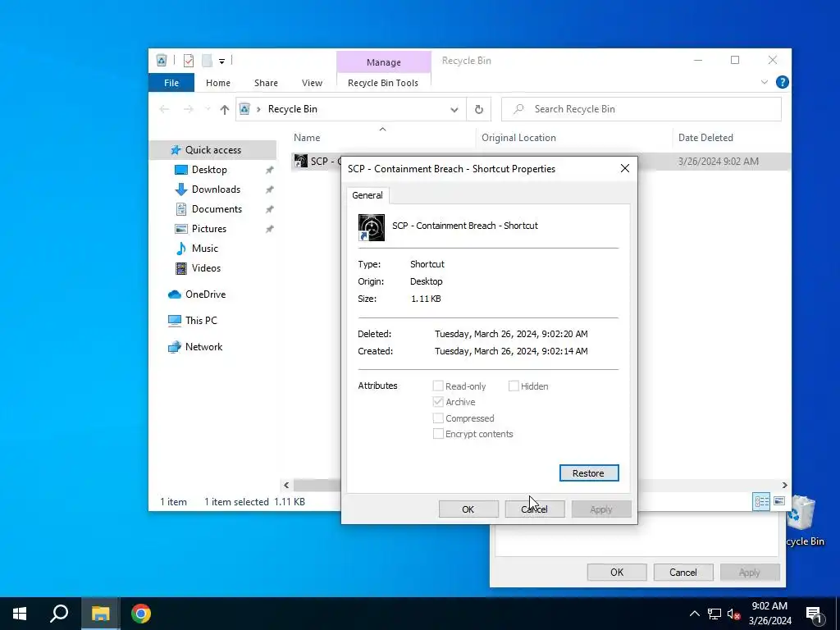The width and height of the screenshot is (840, 630).
Task: Select the Recycle Bin desktop icon
Action: coord(804,519)
